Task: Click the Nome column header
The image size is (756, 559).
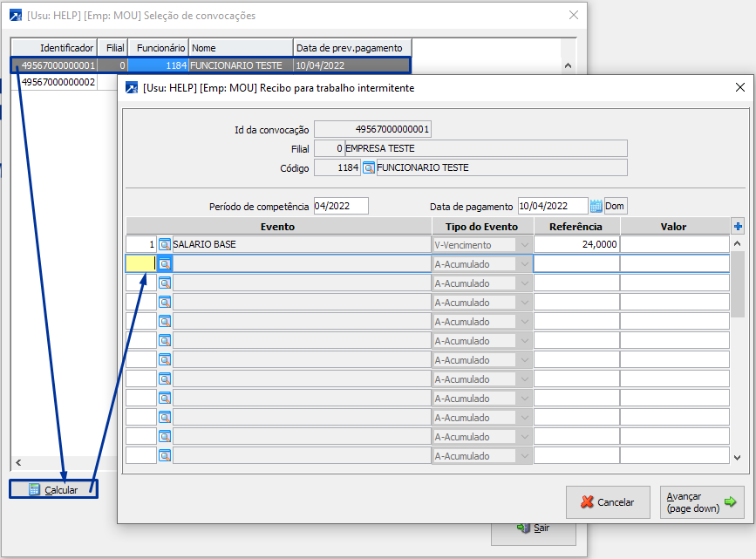Action: pyautogui.click(x=241, y=48)
